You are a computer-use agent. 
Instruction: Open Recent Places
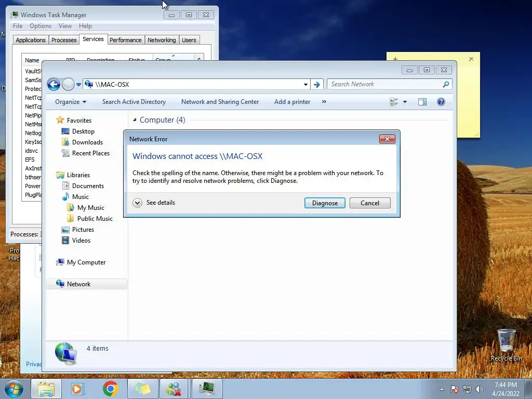[x=90, y=153]
